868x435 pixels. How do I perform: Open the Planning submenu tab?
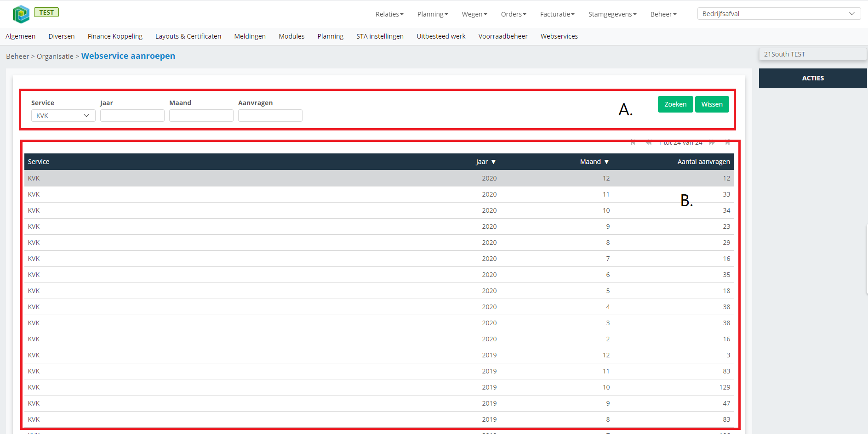331,36
